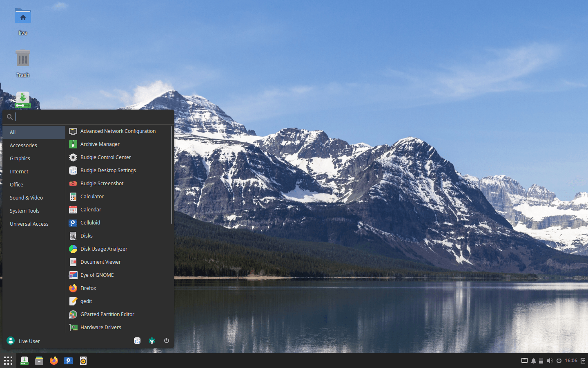Viewport: 588px width, 368px height.
Task: Open the Raven sidebar toggle icon
Action: click(583, 361)
